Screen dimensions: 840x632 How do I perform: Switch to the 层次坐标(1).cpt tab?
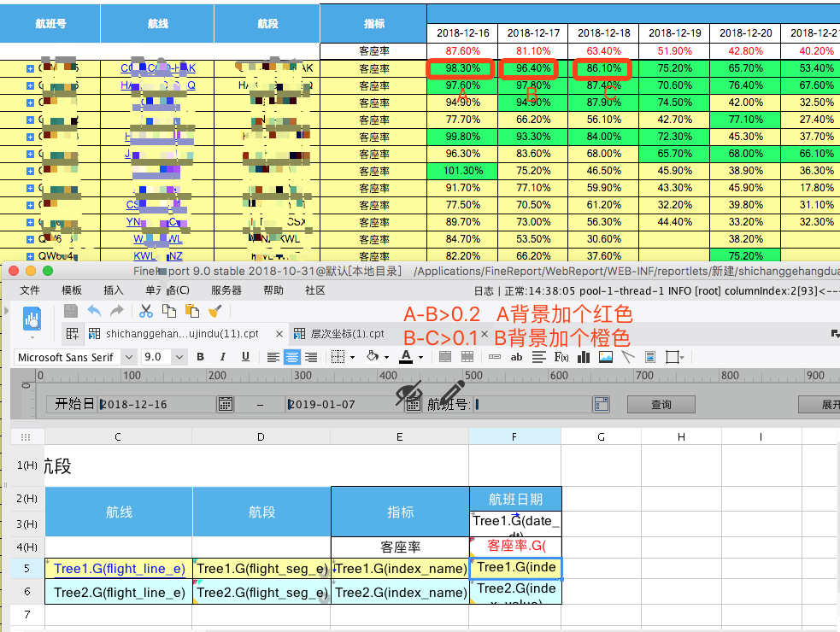(347, 334)
